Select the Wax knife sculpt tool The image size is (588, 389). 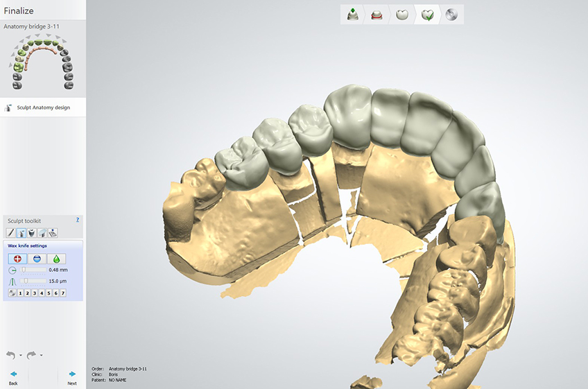21,232
